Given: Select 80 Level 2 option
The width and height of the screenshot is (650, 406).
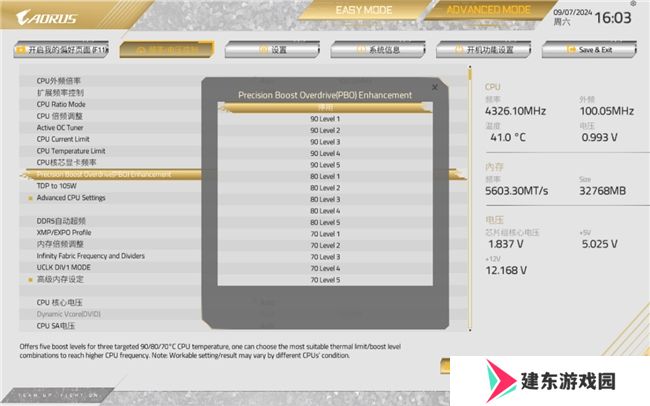Looking at the screenshot, I should pyautogui.click(x=325, y=188).
